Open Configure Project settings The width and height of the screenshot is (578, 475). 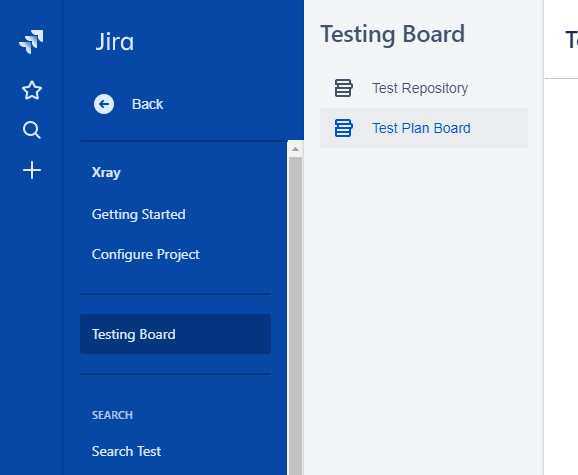tap(146, 254)
